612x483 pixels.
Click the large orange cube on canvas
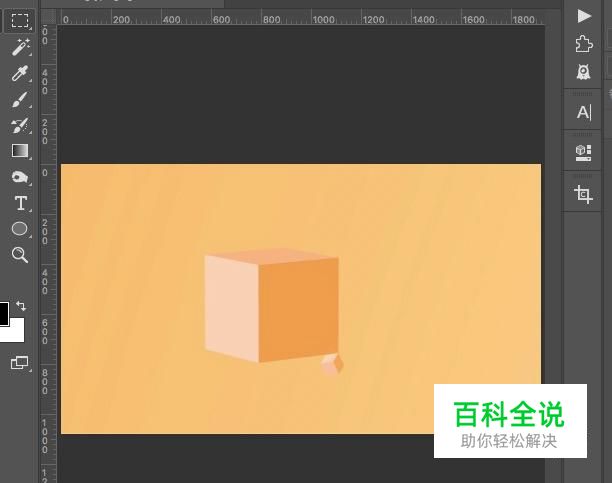(271, 305)
